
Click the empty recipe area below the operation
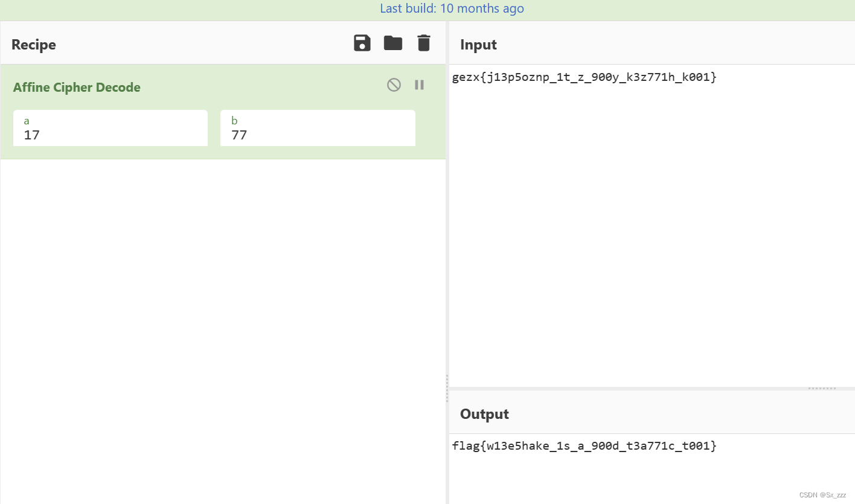(223, 302)
